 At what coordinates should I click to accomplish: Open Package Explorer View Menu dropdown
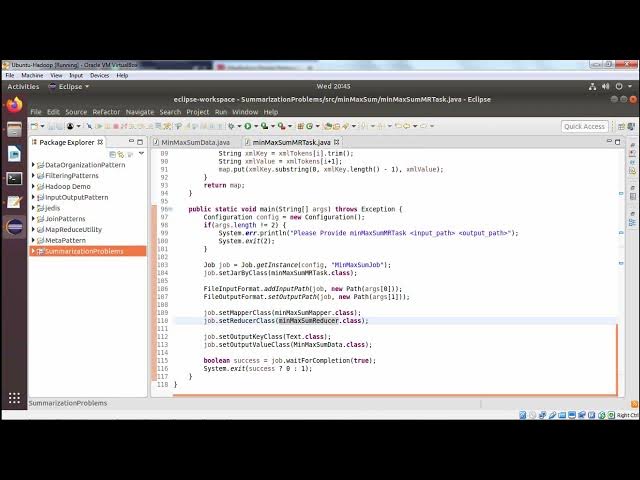[x=141, y=154]
